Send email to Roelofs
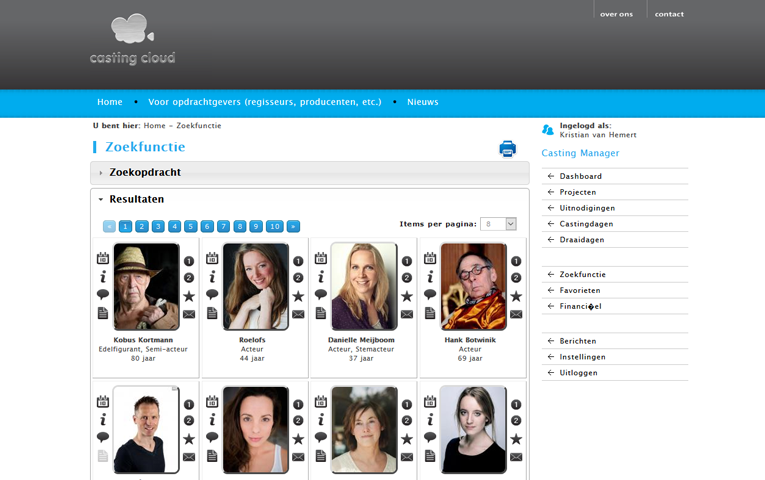765x480 pixels. 298,314
